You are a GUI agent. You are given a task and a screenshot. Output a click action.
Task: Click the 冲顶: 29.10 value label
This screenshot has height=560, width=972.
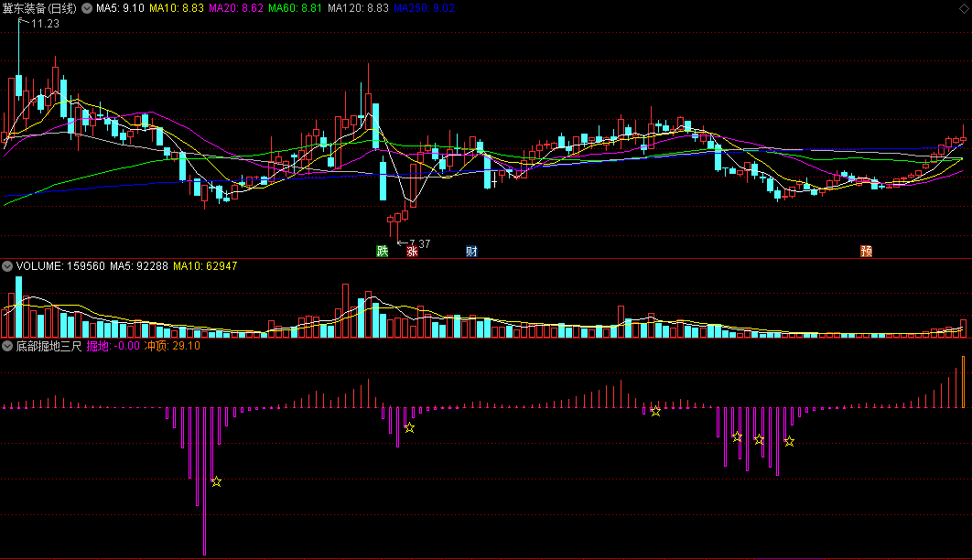tap(172, 346)
